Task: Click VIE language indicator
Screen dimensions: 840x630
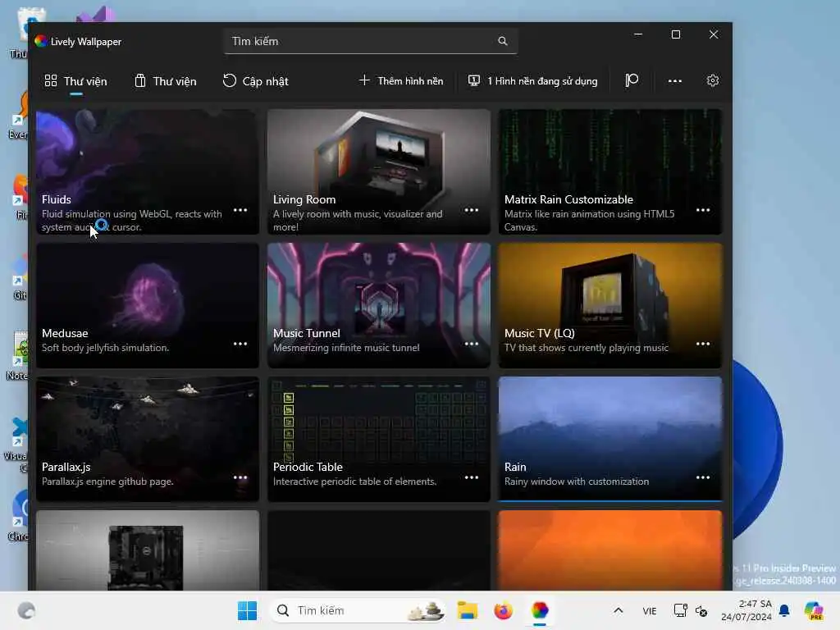Action: coord(650,610)
